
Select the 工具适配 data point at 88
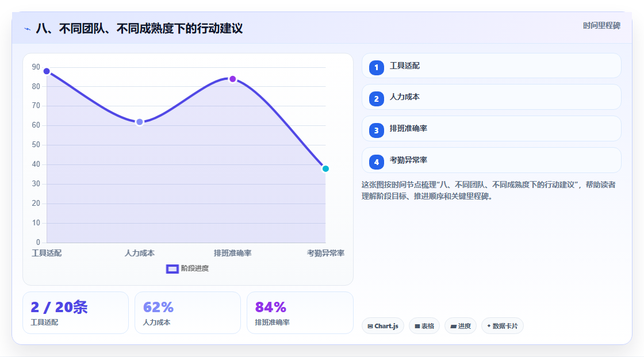pyautogui.click(x=47, y=71)
